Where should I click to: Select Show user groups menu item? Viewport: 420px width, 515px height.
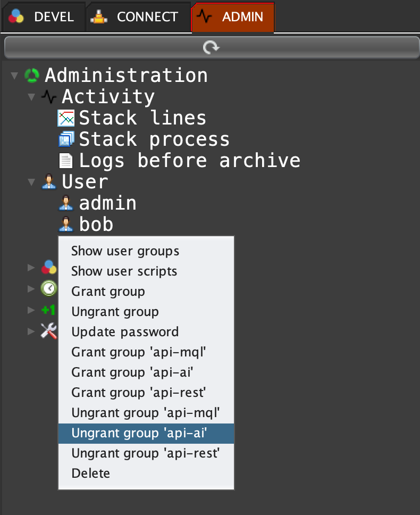[x=125, y=251]
